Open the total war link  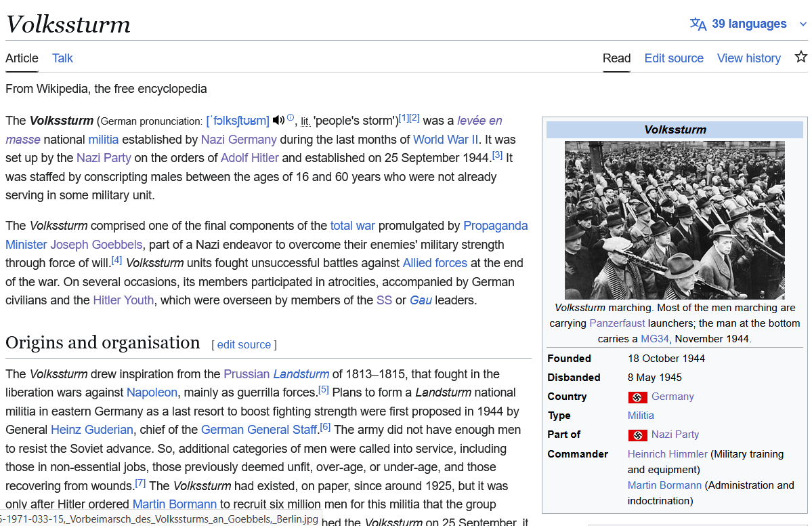(x=353, y=226)
